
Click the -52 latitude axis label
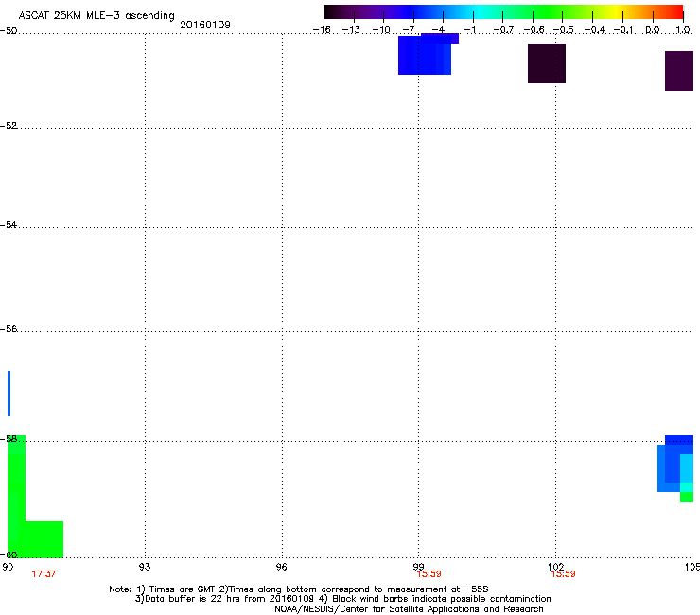point(9,126)
